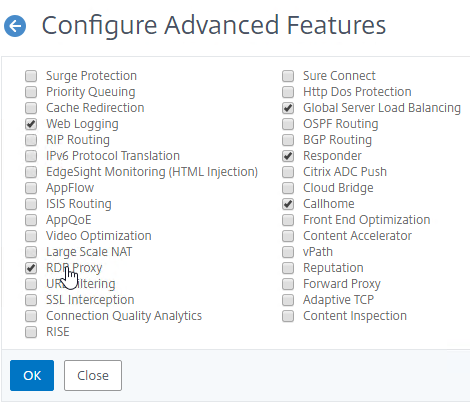The height and width of the screenshot is (402, 470).
Task: Enable Content Inspection checkbox
Action: [x=288, y=316]
